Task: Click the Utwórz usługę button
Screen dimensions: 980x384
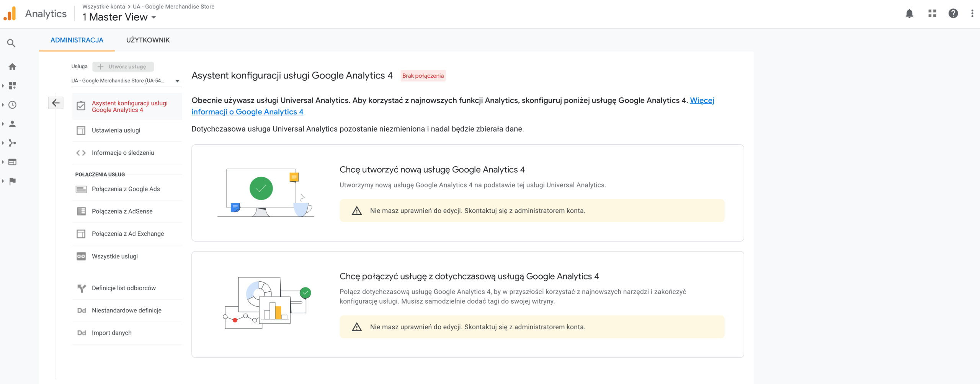Action: (x=123, y=67)
